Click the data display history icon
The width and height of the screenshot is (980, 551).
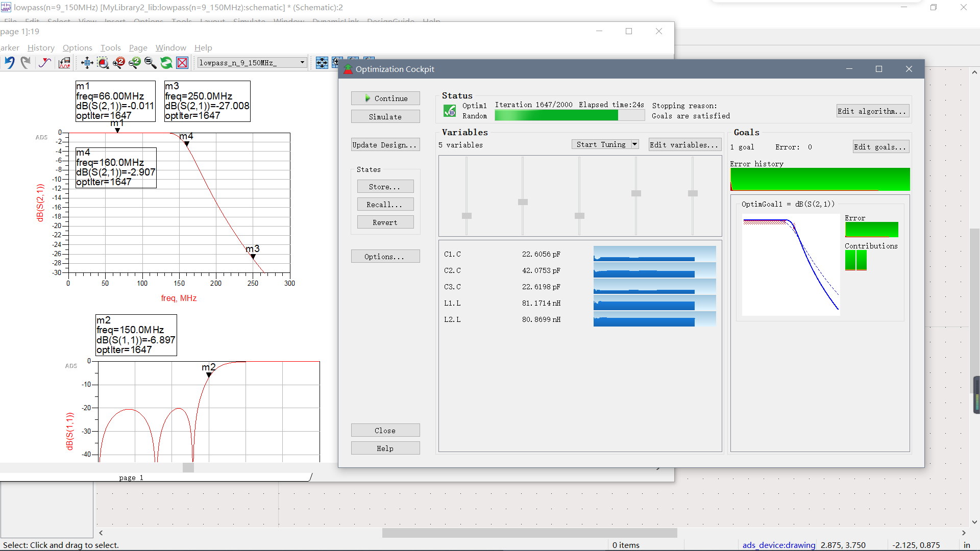pos(64,62)
